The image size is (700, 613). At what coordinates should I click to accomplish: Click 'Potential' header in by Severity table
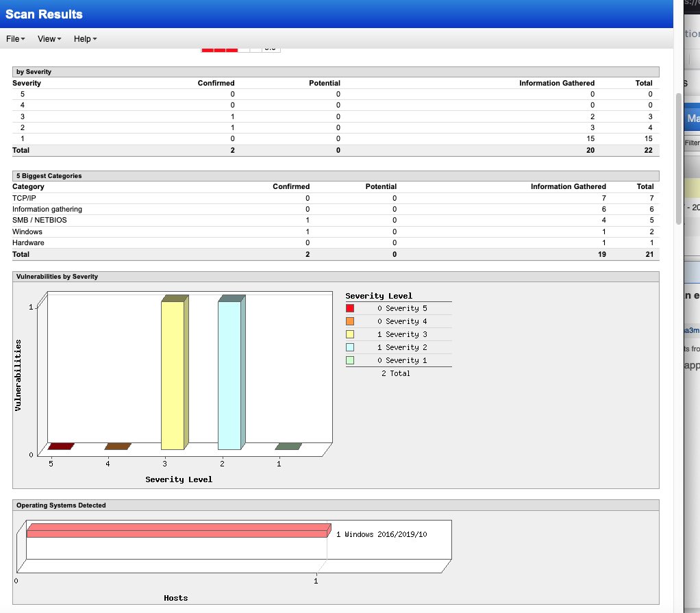325,83
